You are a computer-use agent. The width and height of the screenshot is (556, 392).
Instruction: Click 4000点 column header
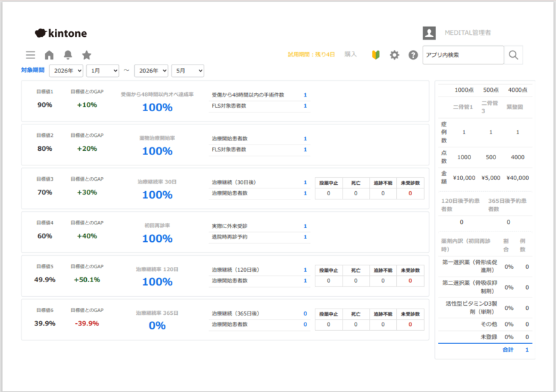coord(517,90)
